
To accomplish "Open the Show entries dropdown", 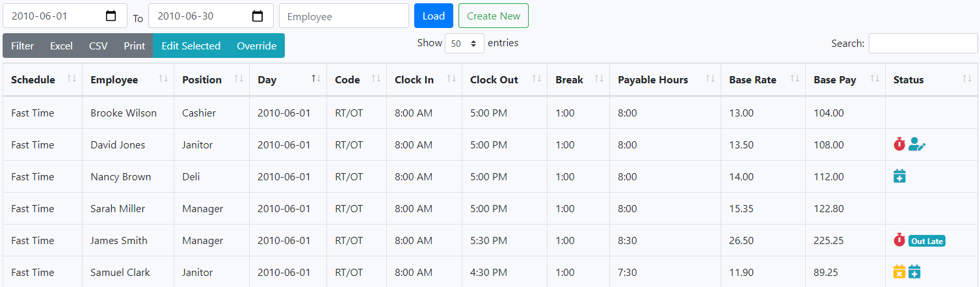I will click(x=464, y=44).
